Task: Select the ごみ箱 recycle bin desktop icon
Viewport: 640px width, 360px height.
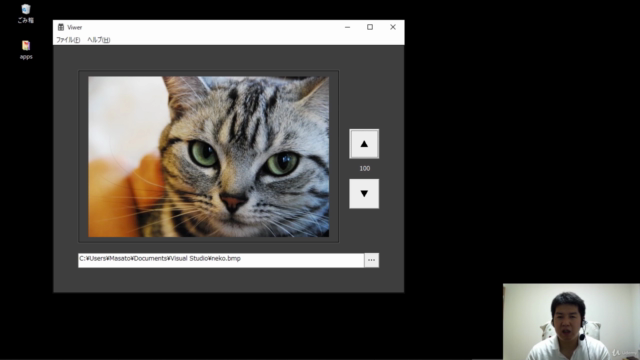Action: (x=26, y=13)
